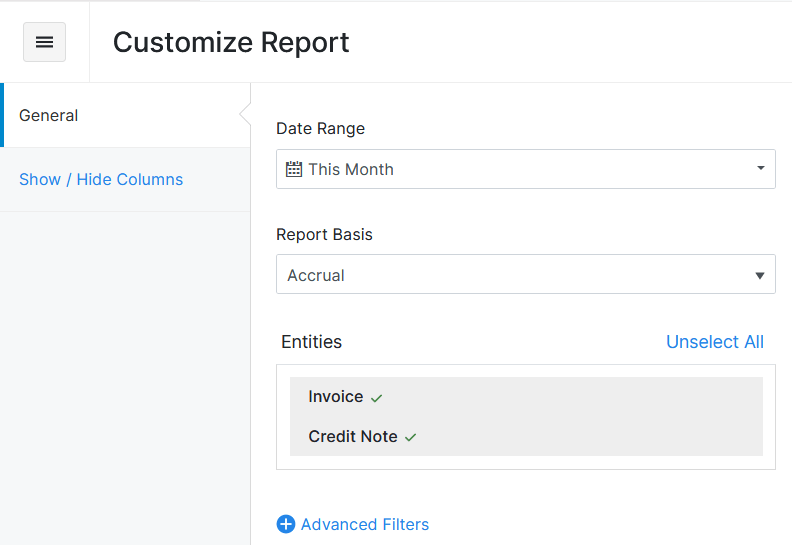Screen dimensions: 792x545
Task: Open the Date Range dropdown
Action: (525, 169)
